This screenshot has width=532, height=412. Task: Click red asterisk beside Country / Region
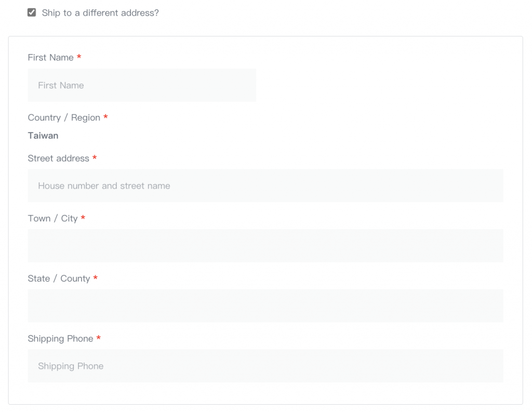coord(105,117)
